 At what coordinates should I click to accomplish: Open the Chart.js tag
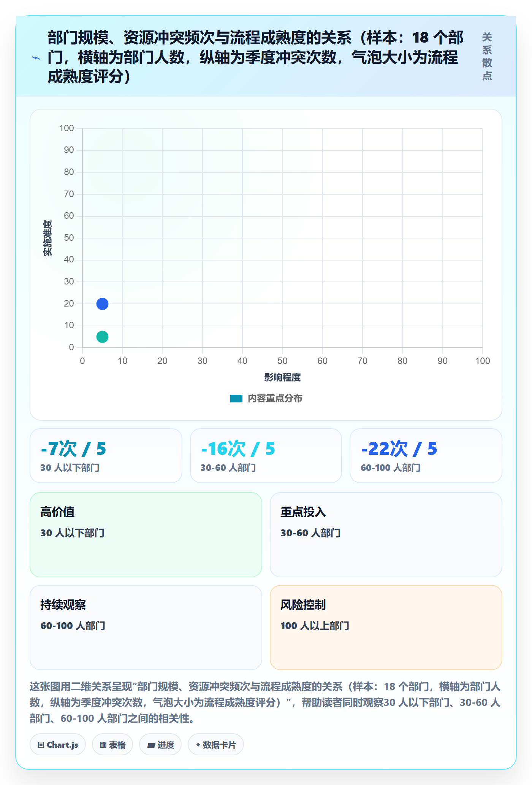pyautogui.click(x=58, y=745)
